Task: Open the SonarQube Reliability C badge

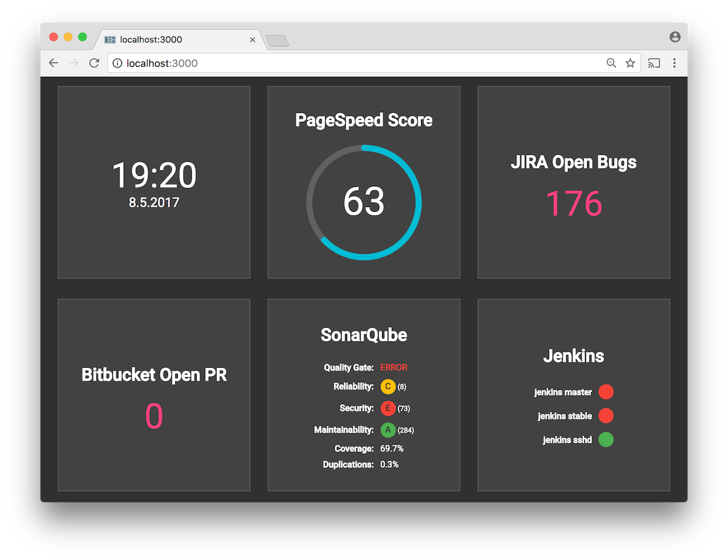Action: [387, 386]
